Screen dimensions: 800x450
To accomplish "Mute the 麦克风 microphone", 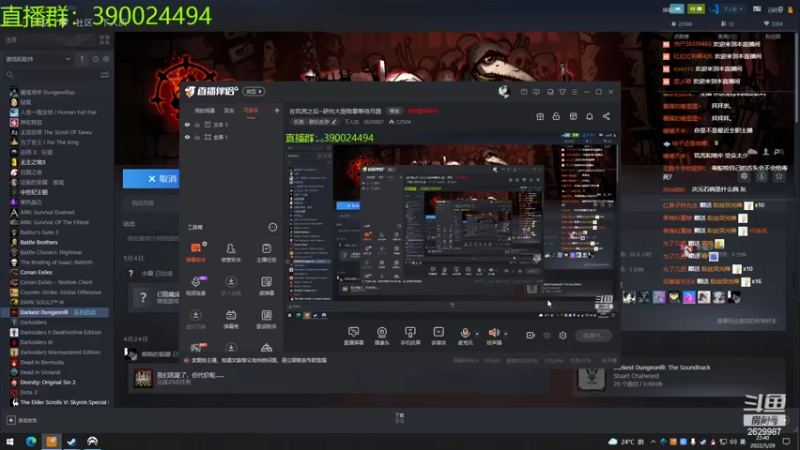I will (465, 336).
